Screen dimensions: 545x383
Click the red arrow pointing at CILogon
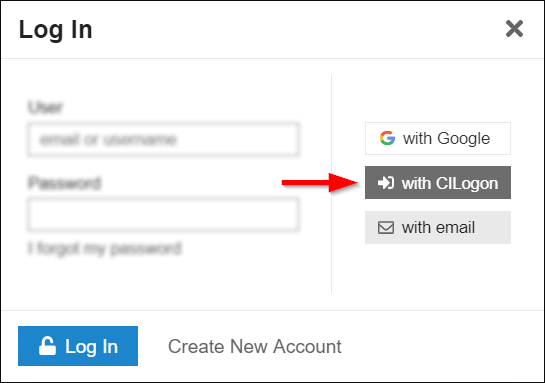(x=320, y=182)
